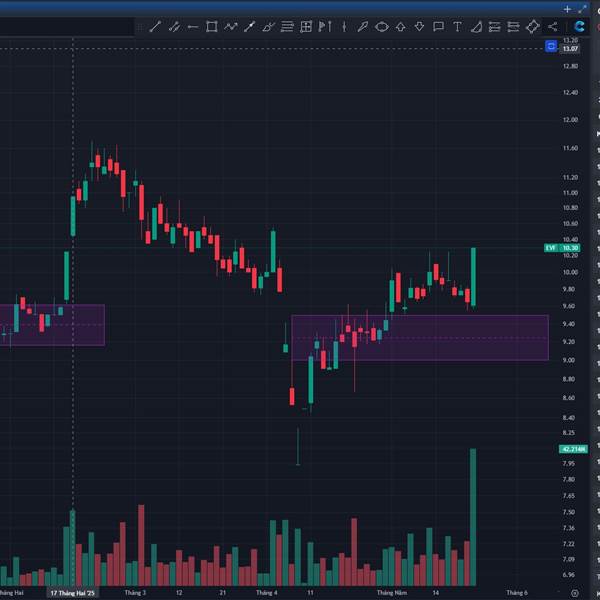This screenshot has width=600, height=600.
Task: Select the parallel channel drawing tool
Action: [174, 27]
